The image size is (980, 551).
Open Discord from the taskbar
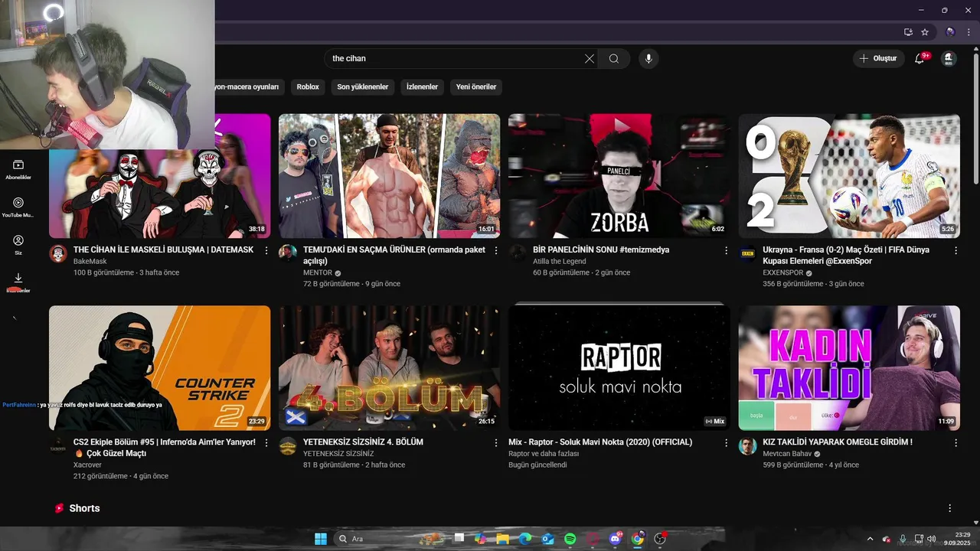point(615,539)
